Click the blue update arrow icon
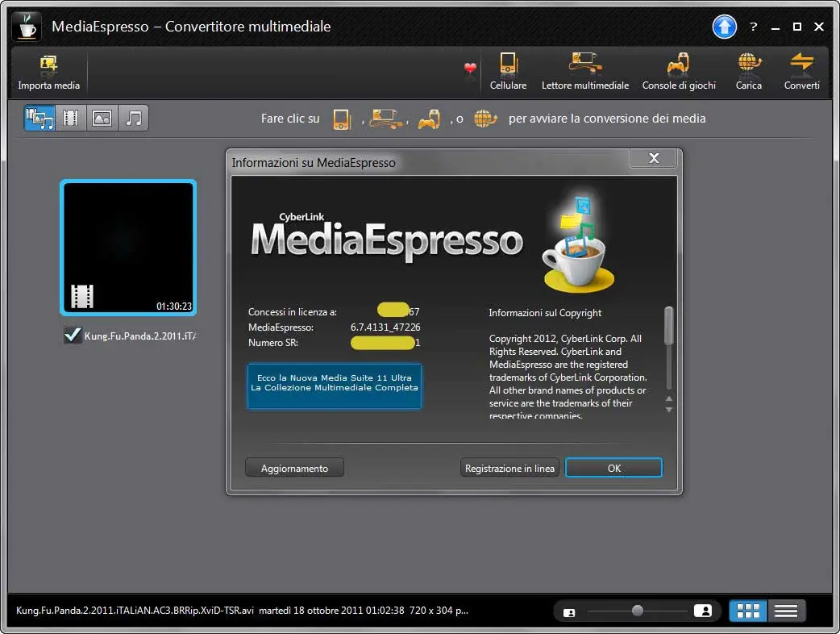The width and height of the screenshot is (840, 634). click(x=724, y=27)
